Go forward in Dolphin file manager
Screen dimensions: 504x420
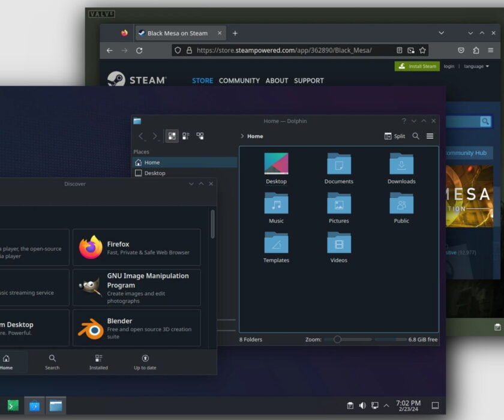point(155,136)
